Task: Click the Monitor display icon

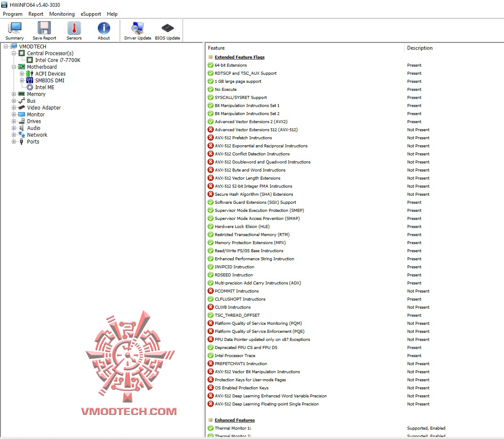Action: click(x=22, y=114)
